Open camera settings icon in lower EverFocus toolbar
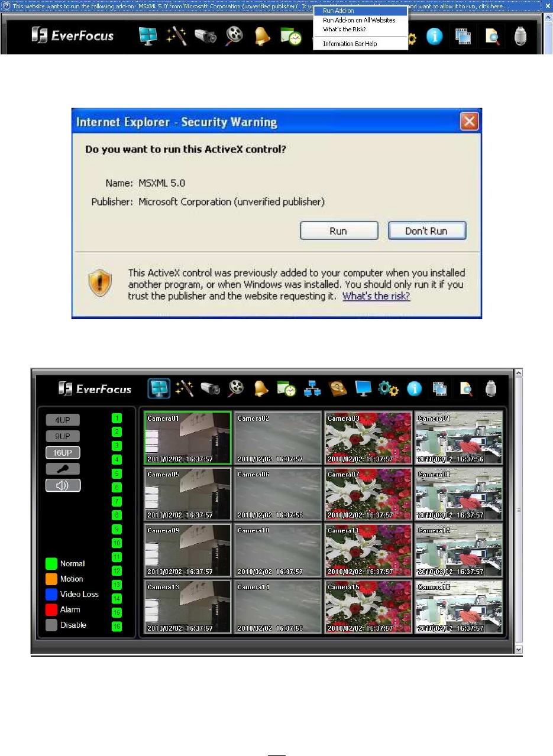 click(x=210, y=388)
